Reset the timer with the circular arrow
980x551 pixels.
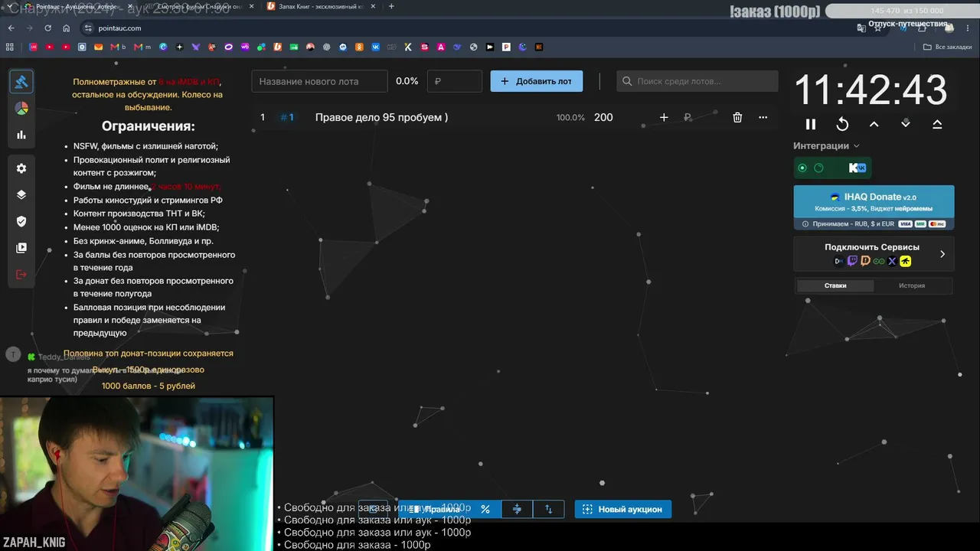842,124
